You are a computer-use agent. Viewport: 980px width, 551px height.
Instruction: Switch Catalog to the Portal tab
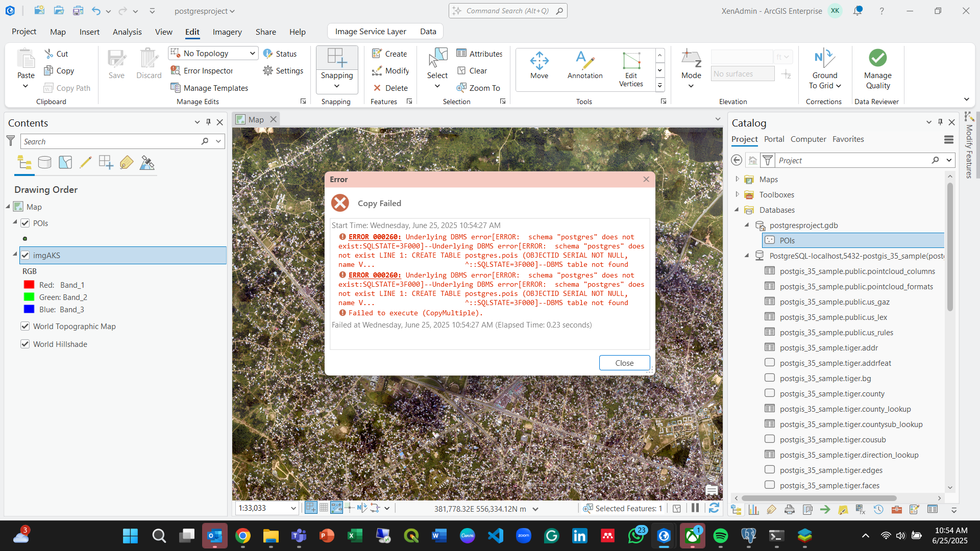pyautogui.click(x=774, y=139)
